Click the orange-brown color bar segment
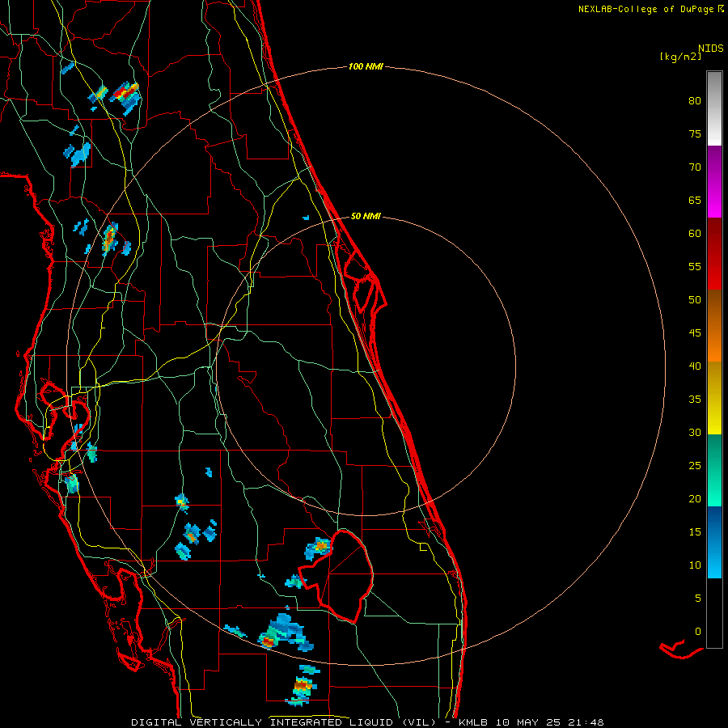The image size is (728, 728). pyautogui.click(x=714, y=325)
